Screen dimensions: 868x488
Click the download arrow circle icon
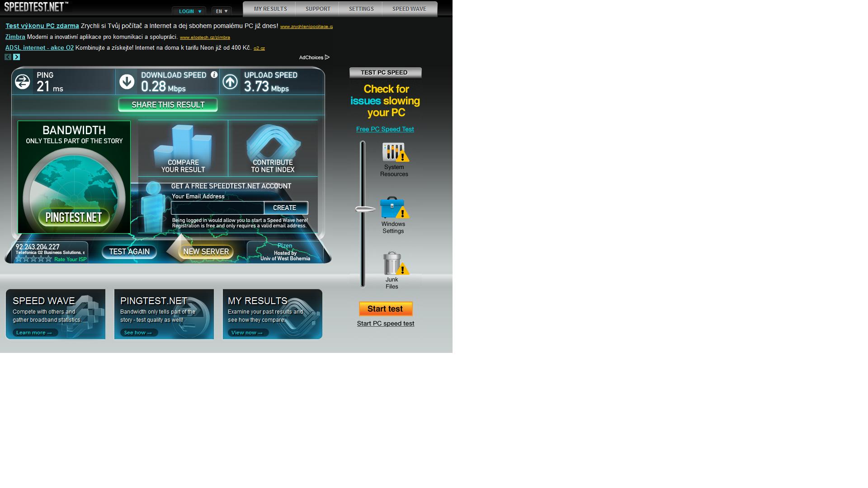point(127,82)
